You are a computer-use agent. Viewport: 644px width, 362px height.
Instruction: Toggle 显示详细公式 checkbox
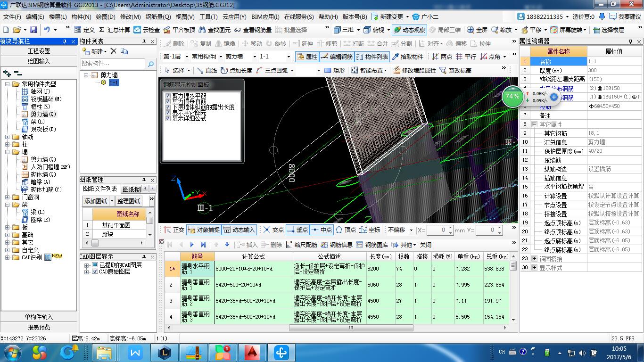coord(168,118)
